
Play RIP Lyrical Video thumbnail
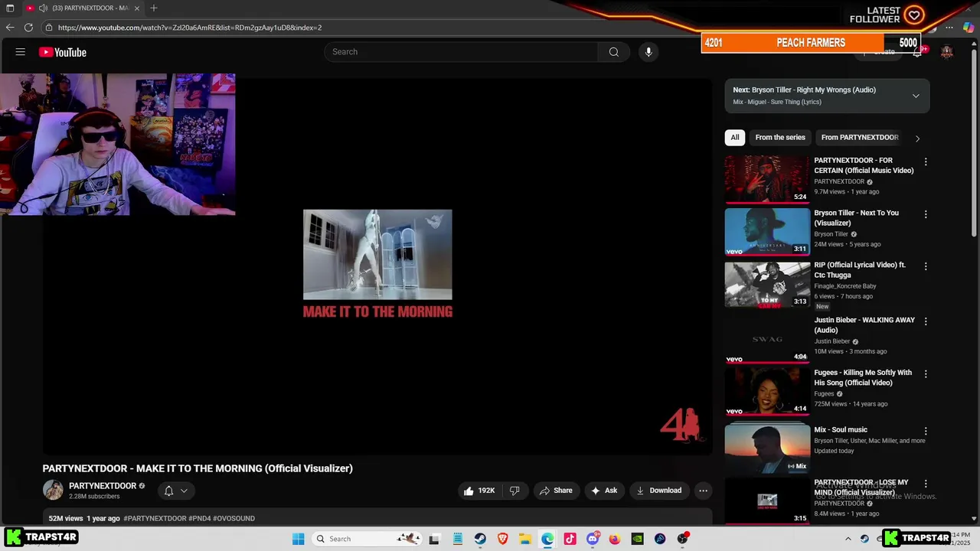767,284
